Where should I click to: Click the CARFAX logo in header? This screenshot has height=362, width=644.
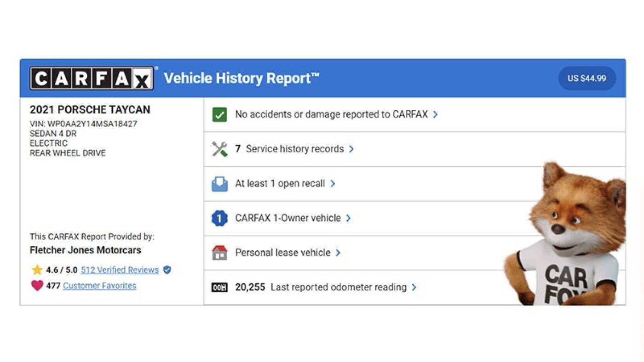(92, 78)
